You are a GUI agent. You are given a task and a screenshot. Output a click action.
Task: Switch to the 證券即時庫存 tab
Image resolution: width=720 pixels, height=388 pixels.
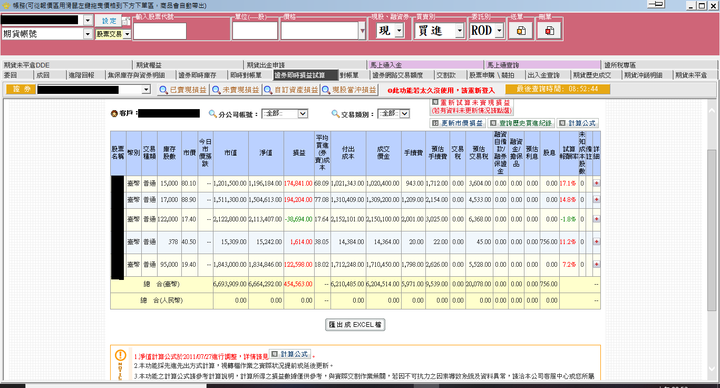202,75
